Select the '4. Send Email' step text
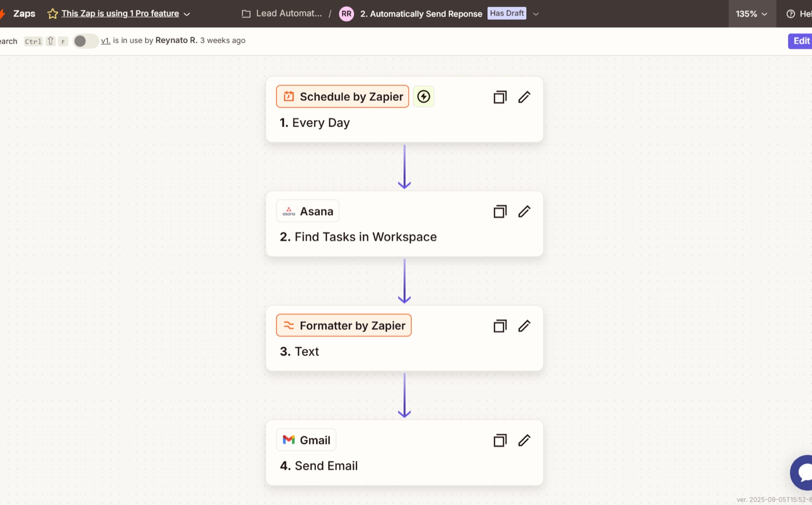The width and height of the screenshot is (812, 505). pos(319,466)
